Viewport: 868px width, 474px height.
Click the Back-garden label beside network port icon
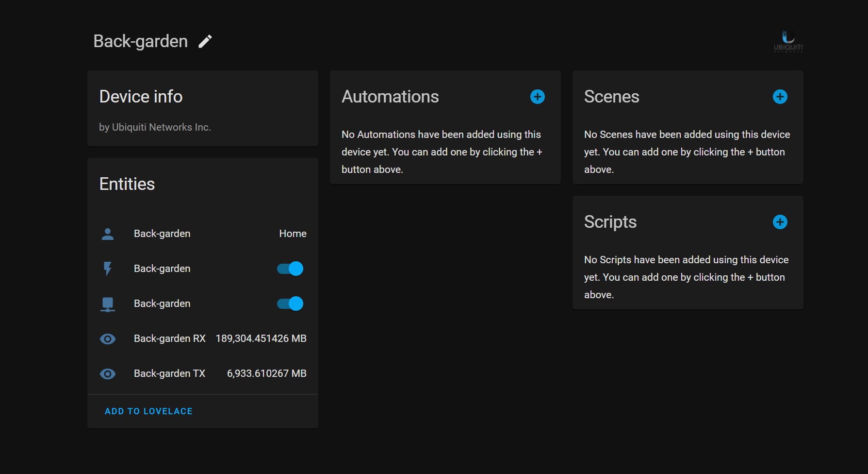162,304
